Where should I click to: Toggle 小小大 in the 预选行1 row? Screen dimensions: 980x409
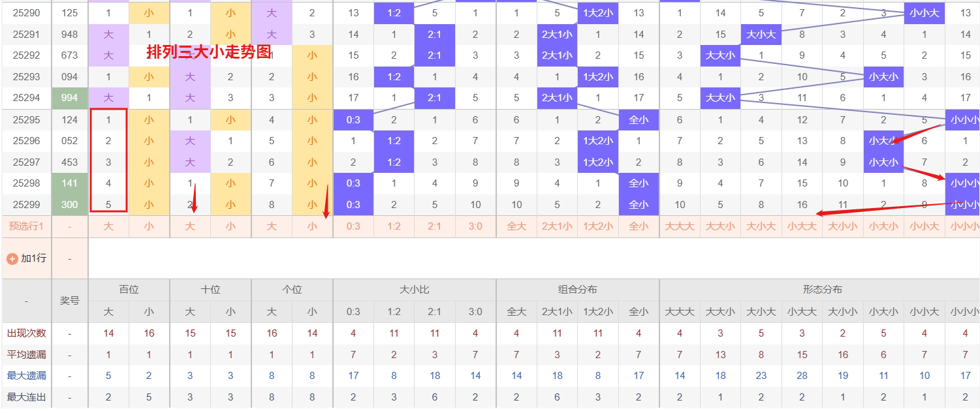(x=924, y=226)
